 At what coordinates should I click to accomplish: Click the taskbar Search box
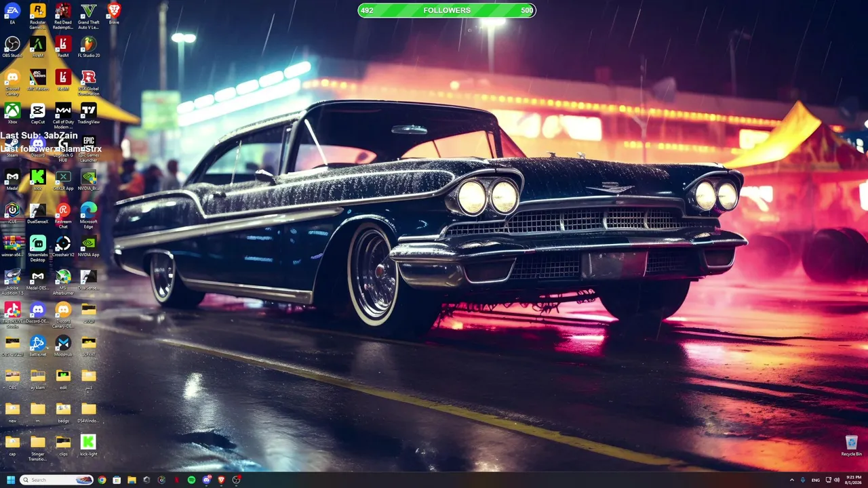[x=57, y=480]
